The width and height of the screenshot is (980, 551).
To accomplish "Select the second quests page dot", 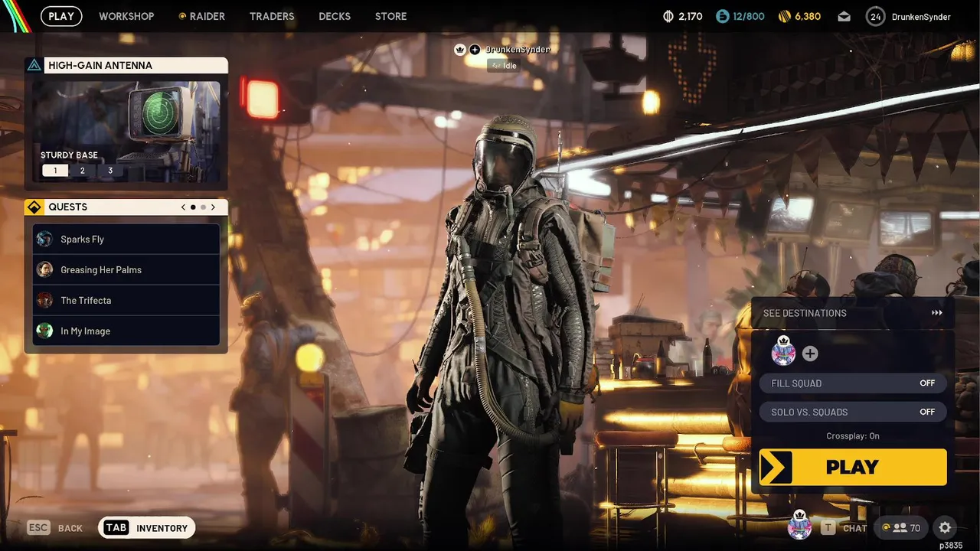I will [x=203, y=207].
